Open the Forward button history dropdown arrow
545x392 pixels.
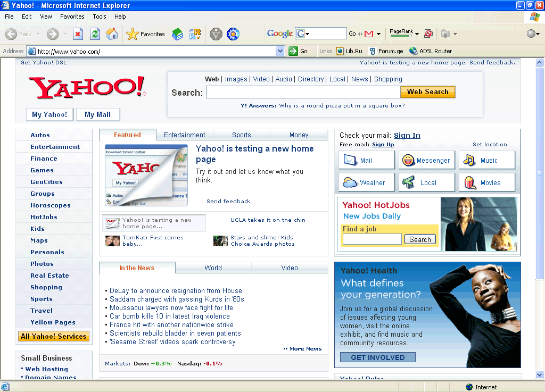click(x=65, y=34)
